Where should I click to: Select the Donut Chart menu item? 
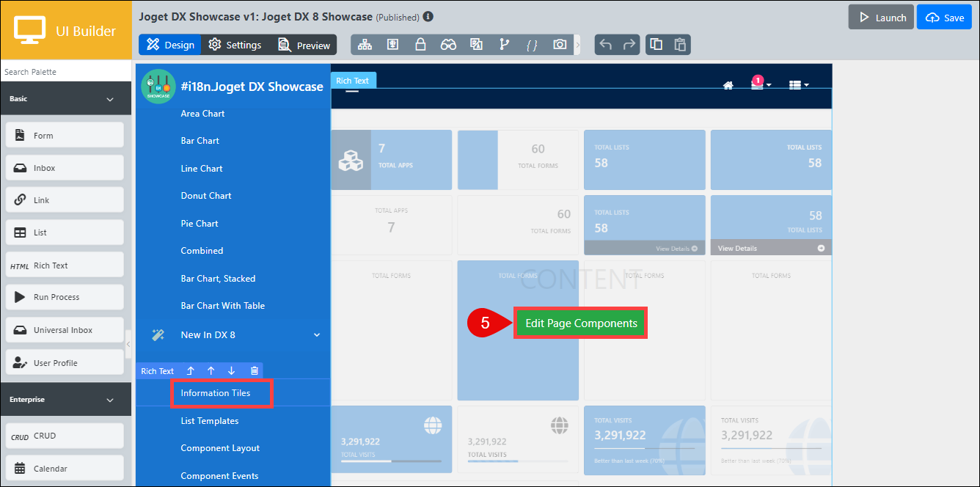[x=206, y=196]
